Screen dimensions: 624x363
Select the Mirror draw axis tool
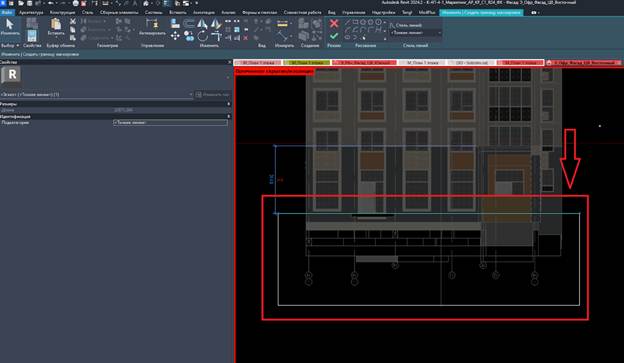[x=216, y=23]
